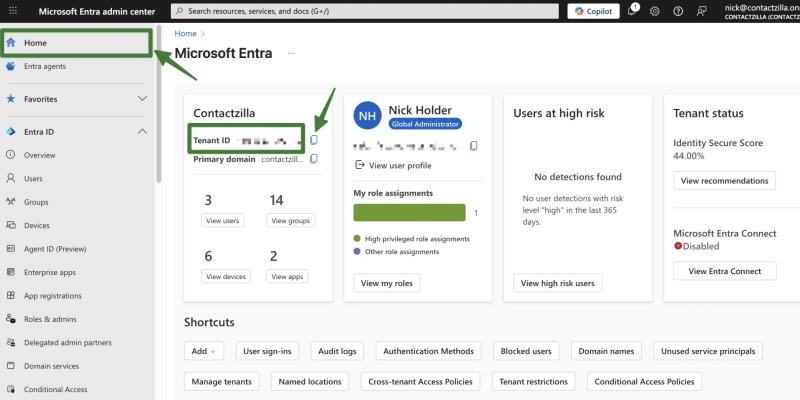Click the Favorites star icon
Screen dimensions: 800x400
(11, 99)
